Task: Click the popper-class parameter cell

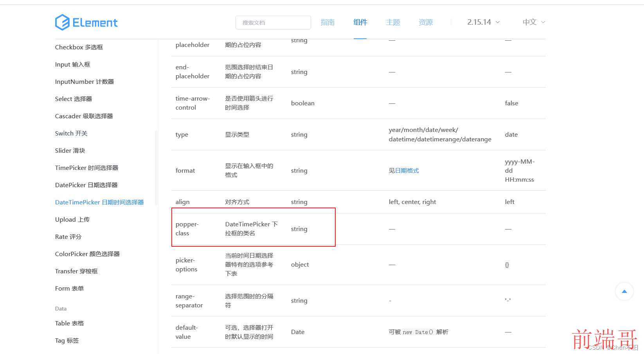Action: pos(187,229)
